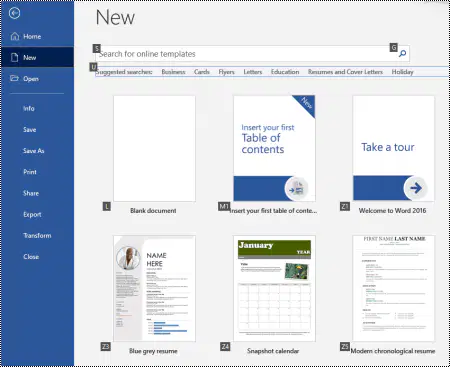Click the Education suggested search link

point(285,72)
